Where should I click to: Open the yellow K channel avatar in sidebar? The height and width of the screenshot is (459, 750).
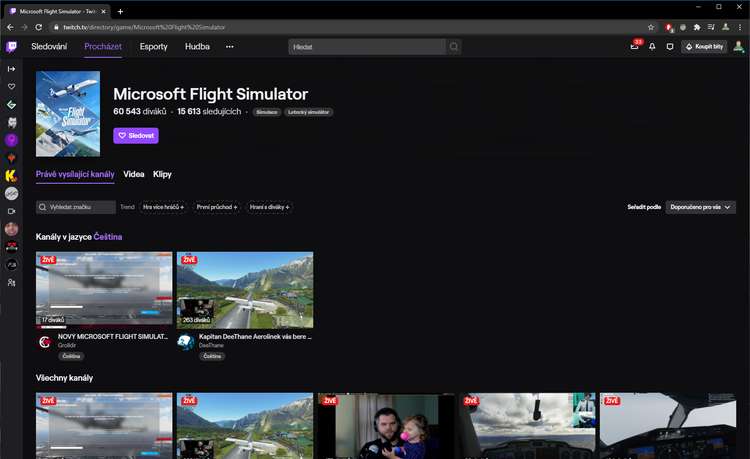11,175
